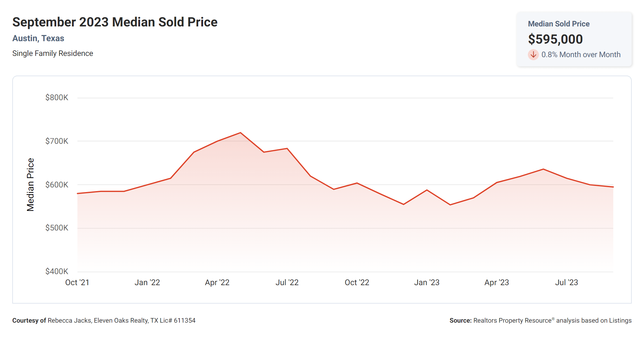Select the Oct '22 x-axis label
The image size is (644, 338).
[357, 283]
